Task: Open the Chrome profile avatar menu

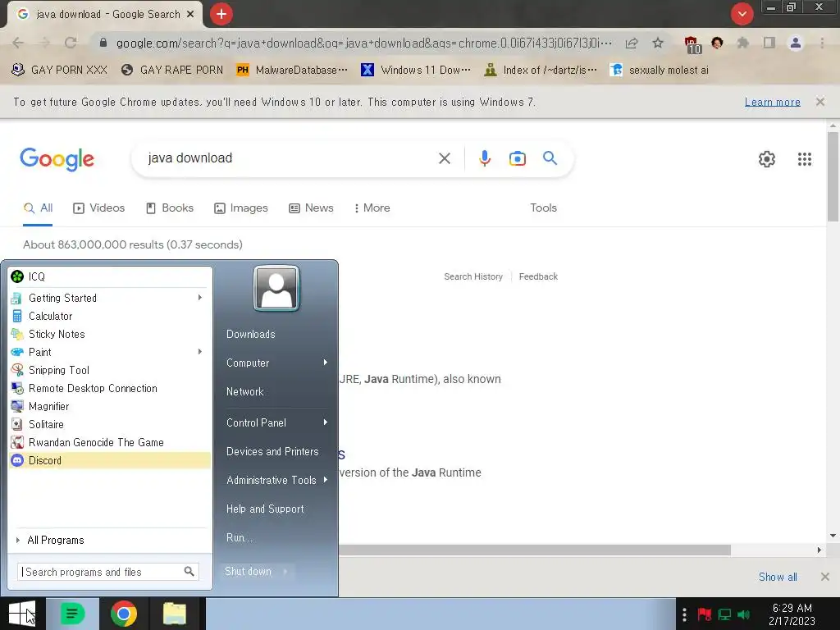Action: [x=796, y=43]
